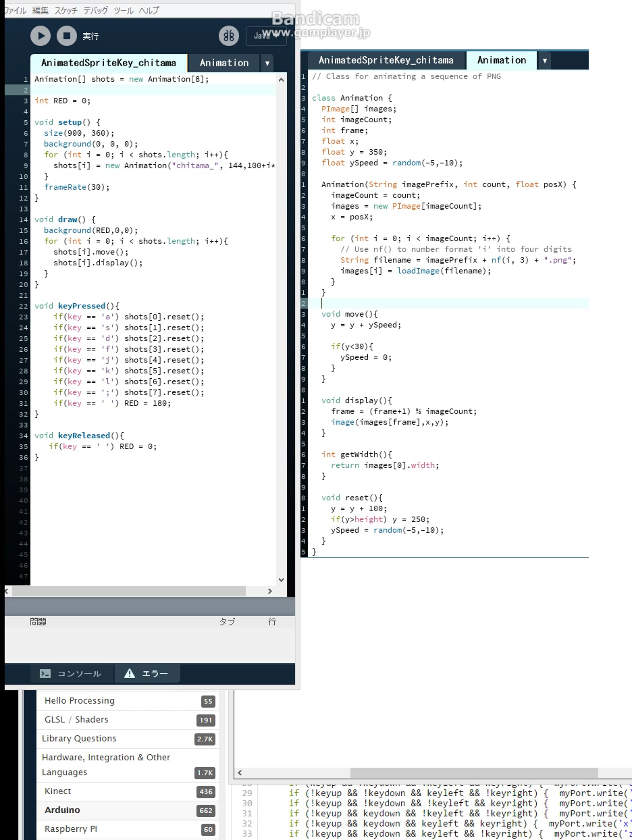Click left arrow of bottom code scrollbar
632x840 pixels.
240,773
